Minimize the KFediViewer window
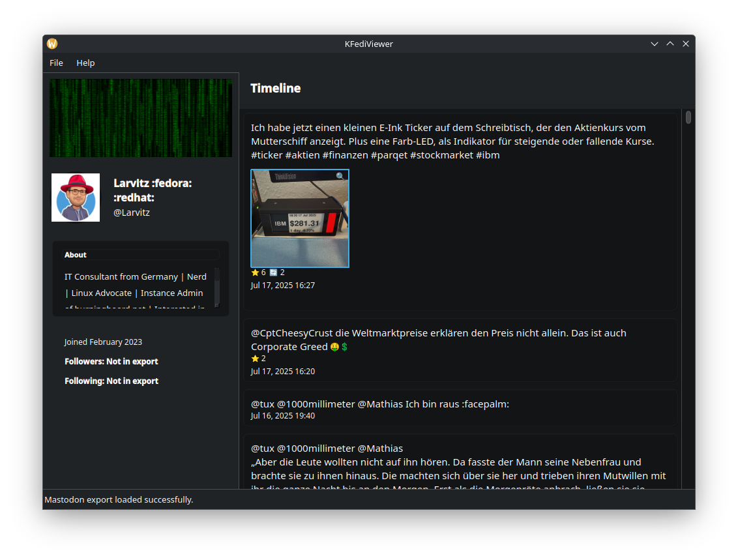The width and height of the screenshot is (738, 560). tap(655, 44)
